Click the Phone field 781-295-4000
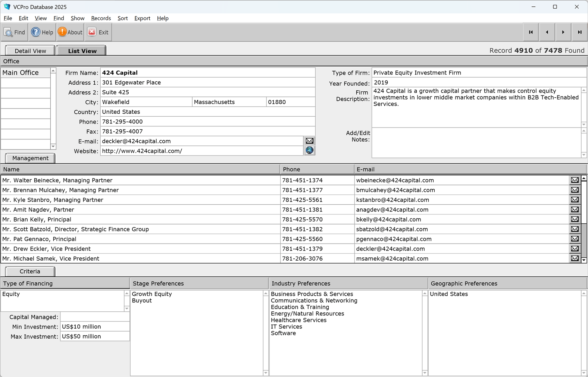 [208, 122]
